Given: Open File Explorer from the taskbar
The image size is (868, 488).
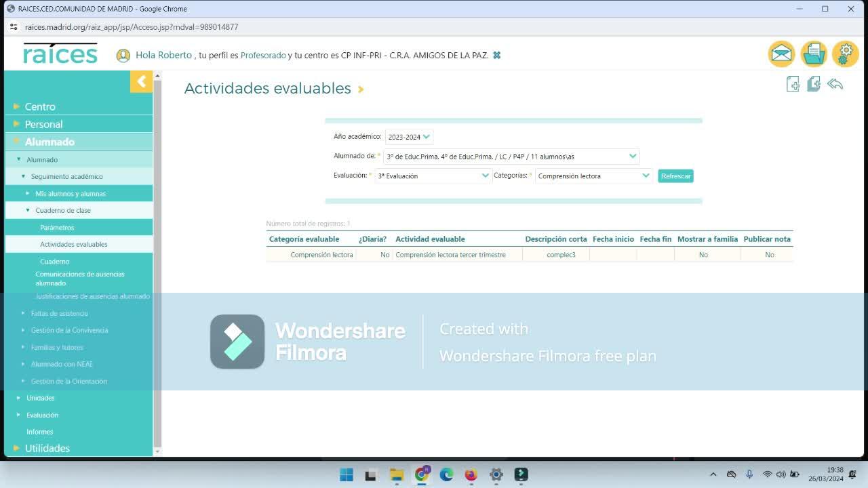Looking at the screenshot, I should pyautogui.click(x=396, y=474).
